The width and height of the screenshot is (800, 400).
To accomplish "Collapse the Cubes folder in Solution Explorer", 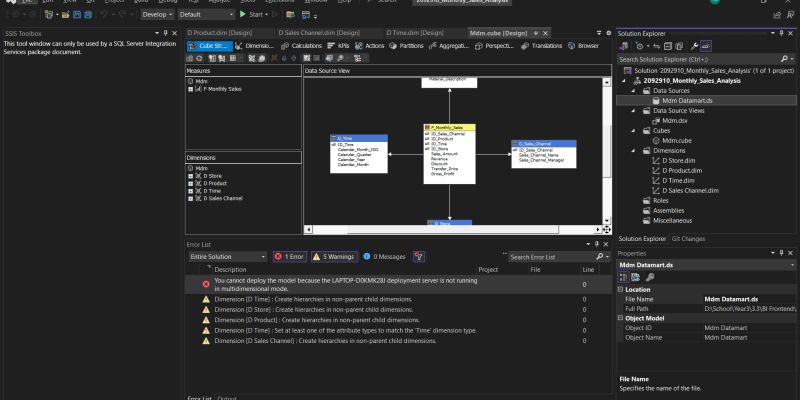I will (633, 131).
